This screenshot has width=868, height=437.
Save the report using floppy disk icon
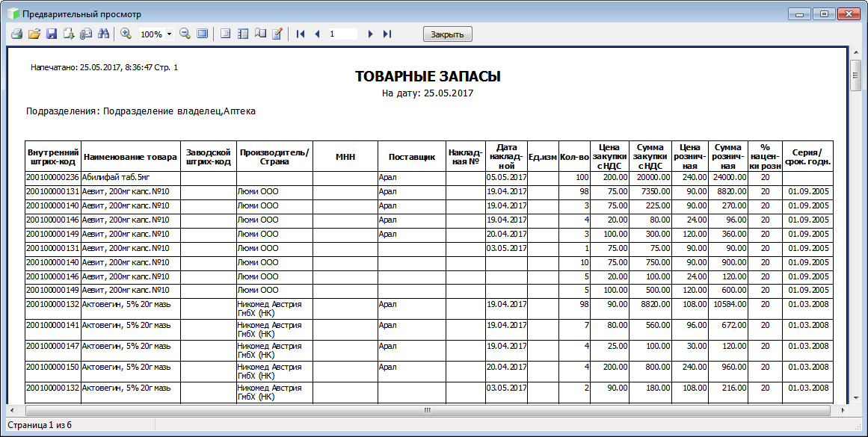tap(52, 34)
